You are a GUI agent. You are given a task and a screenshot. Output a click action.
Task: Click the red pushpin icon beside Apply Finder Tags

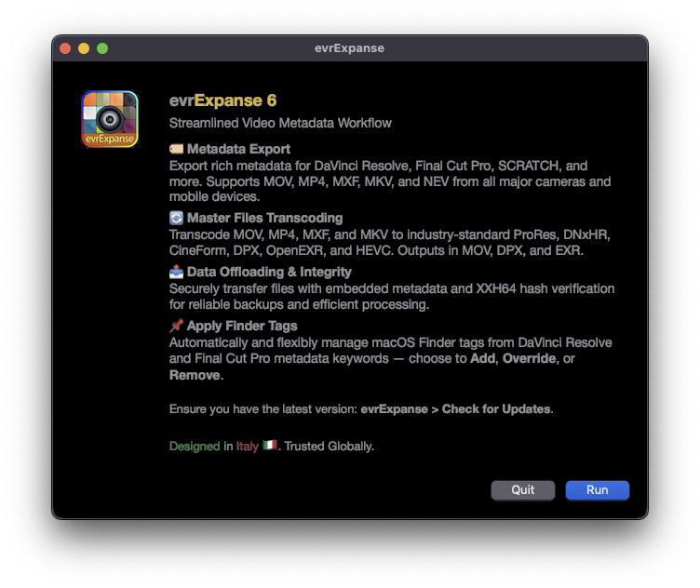click(x=177, y=326)
